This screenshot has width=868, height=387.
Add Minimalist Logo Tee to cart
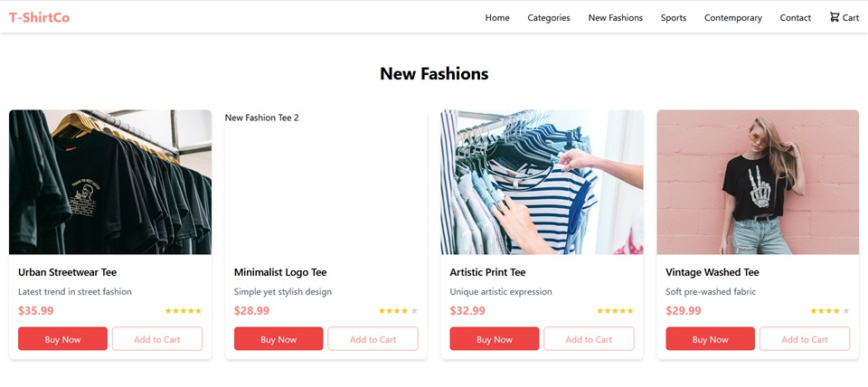tap(373, 339)
